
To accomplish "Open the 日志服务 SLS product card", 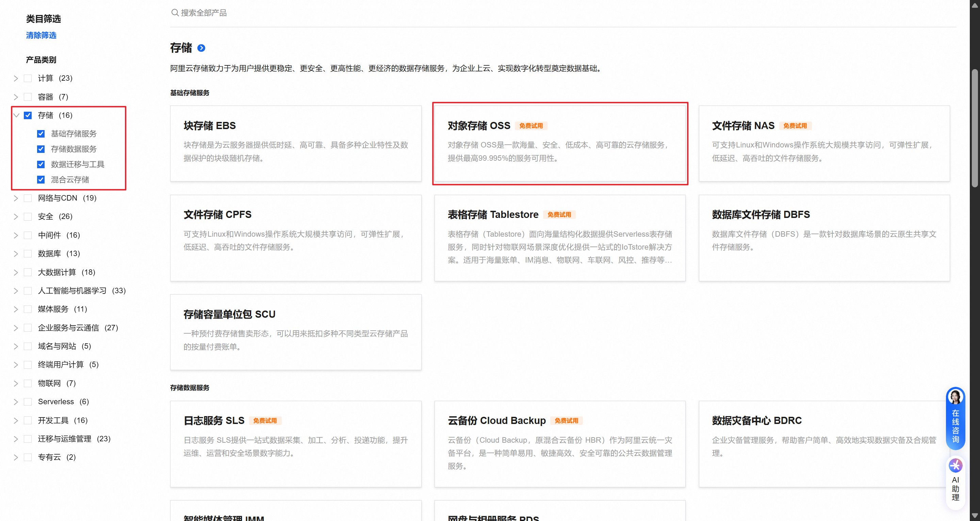I will (296, 444).
